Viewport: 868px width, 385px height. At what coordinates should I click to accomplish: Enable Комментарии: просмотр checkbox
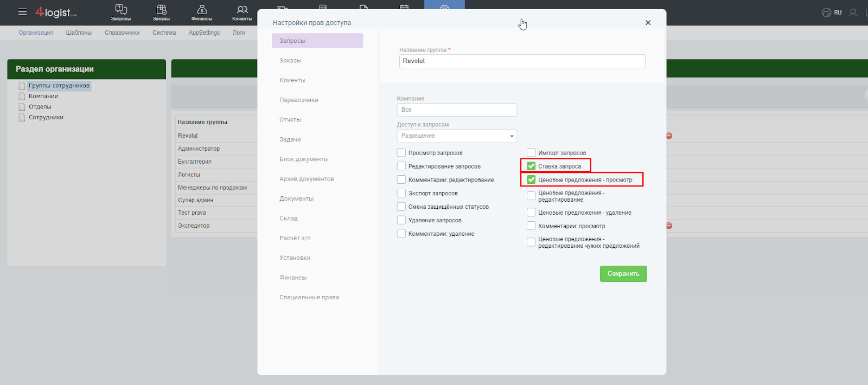tap(531, 226)
